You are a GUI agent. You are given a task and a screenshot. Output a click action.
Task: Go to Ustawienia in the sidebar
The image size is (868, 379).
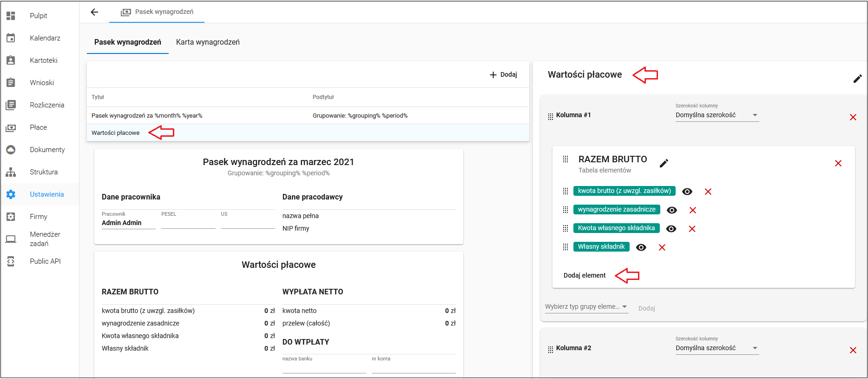[47, 194]
